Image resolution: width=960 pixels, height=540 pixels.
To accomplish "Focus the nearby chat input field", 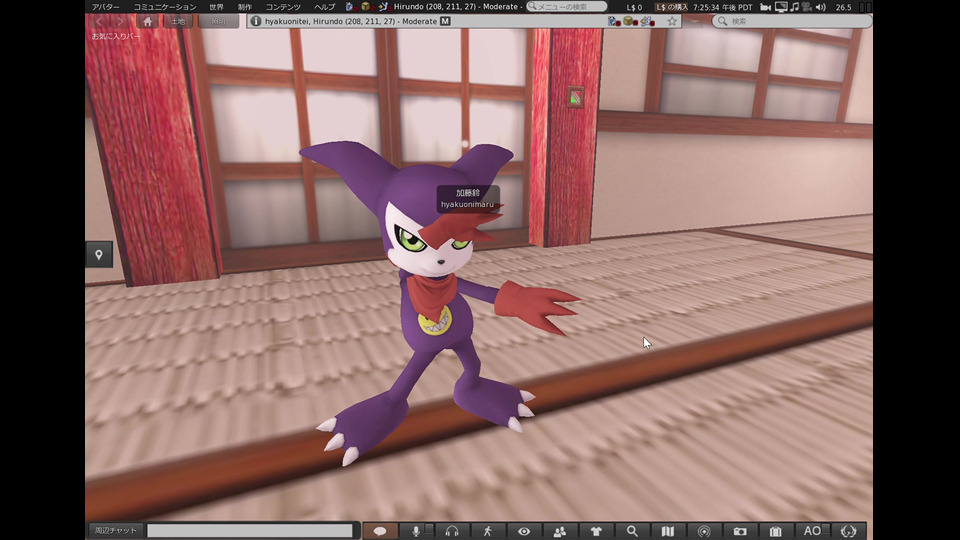I will (x=250, y=530).
